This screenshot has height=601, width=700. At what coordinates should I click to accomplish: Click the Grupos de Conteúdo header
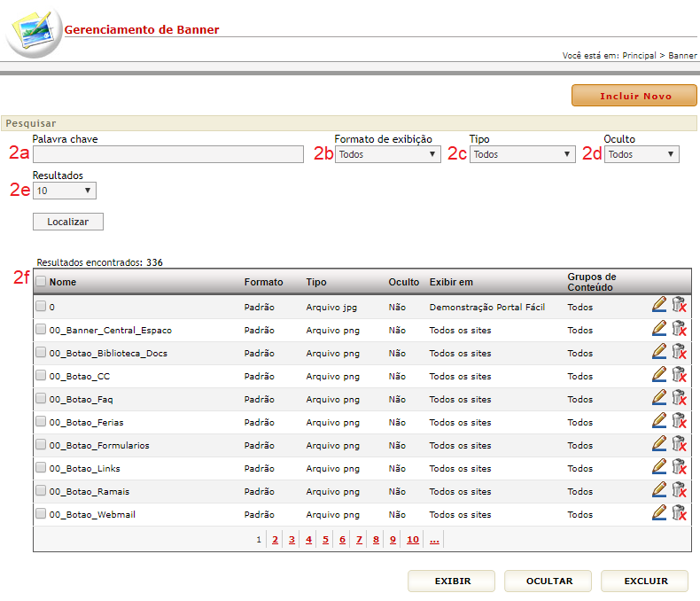592,282
